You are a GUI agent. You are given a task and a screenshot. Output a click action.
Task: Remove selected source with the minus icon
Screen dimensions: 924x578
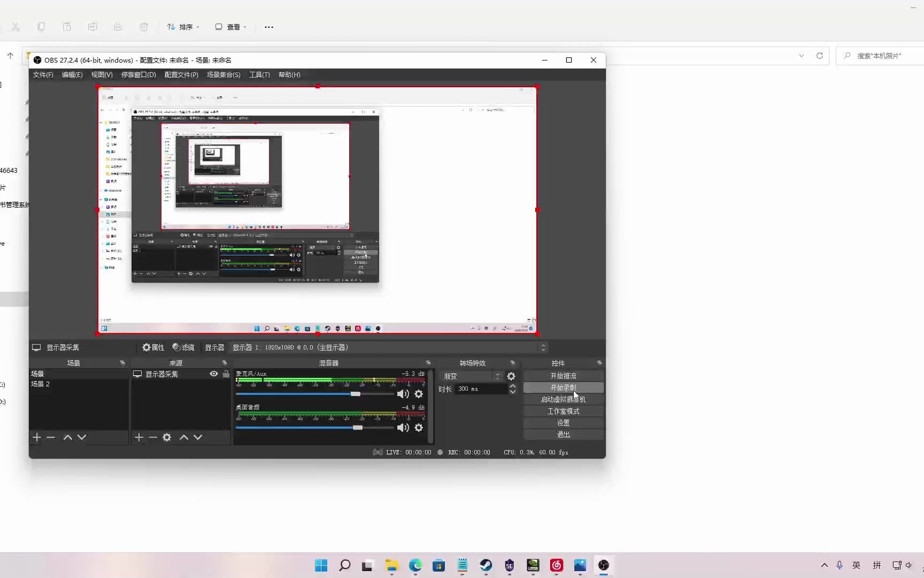pos(153,437)
